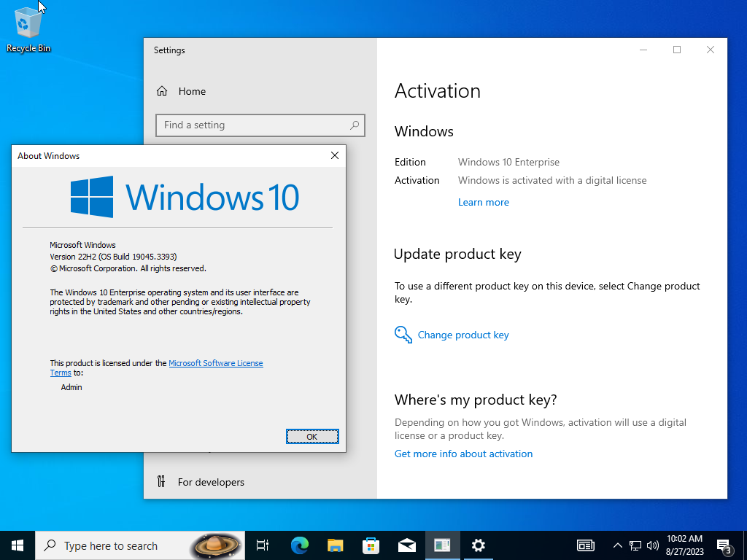This screenshot has height=560, width=747.
Task: Close the Settings window
Action: pyautogui.click(x=711, y=50)
